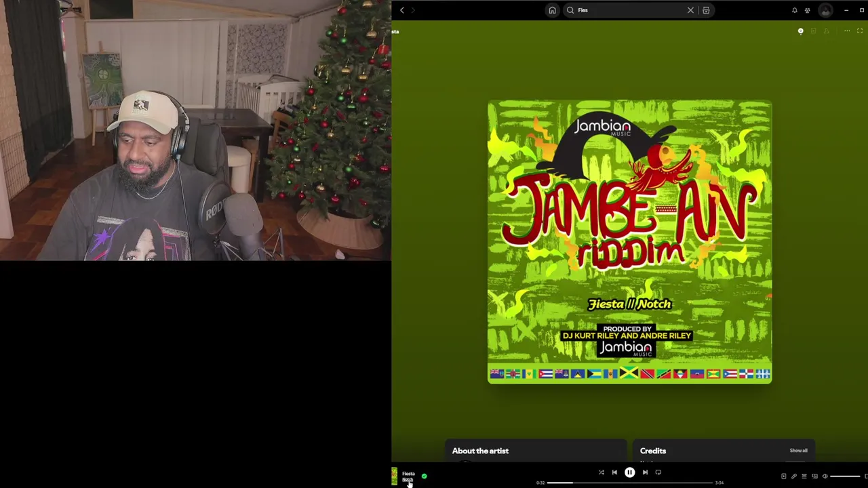The width and height of the screenshot is (868, 488).
Task: Mute with the volume speaker icon
Action: pyautogui.click(x=825, y=476)
